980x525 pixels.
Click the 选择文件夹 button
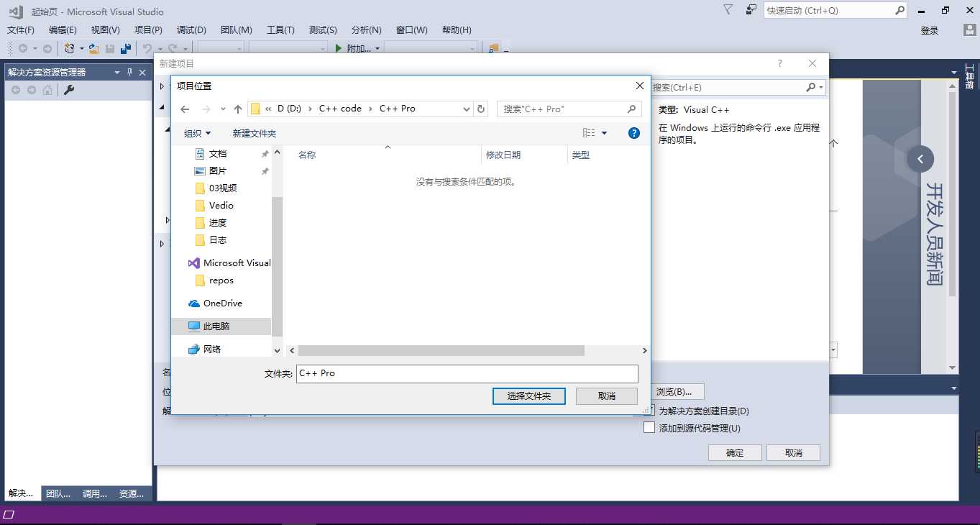pos(529,396)
